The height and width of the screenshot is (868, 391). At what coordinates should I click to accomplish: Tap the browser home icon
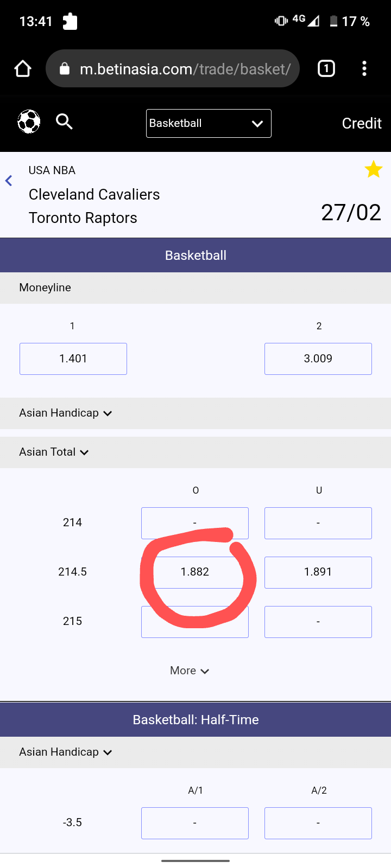(23, 69)
